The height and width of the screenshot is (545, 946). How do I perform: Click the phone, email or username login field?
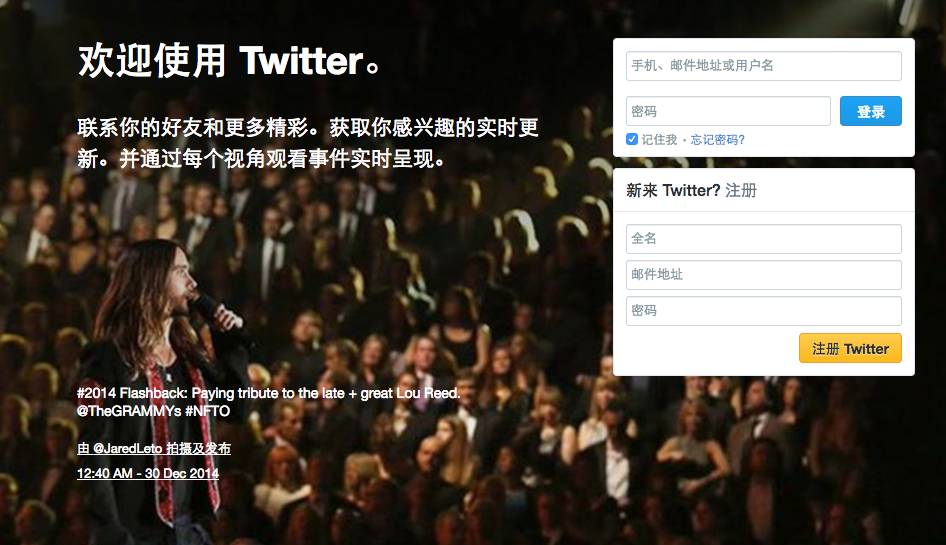pos(763,66)
